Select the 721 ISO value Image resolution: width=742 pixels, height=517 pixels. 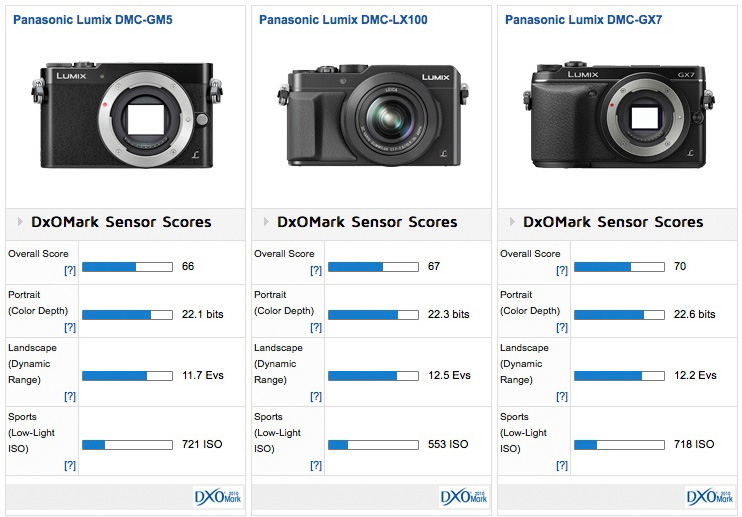pos(202,444)
